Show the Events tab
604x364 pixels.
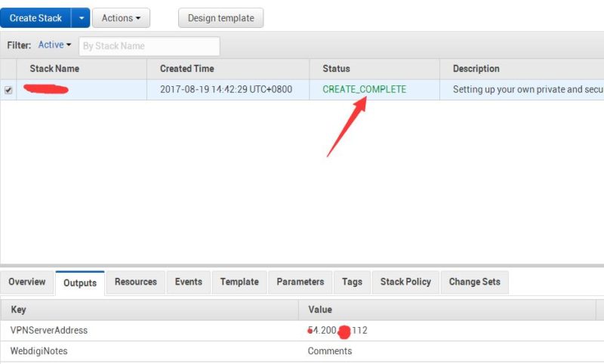click(x=189, y=282)
